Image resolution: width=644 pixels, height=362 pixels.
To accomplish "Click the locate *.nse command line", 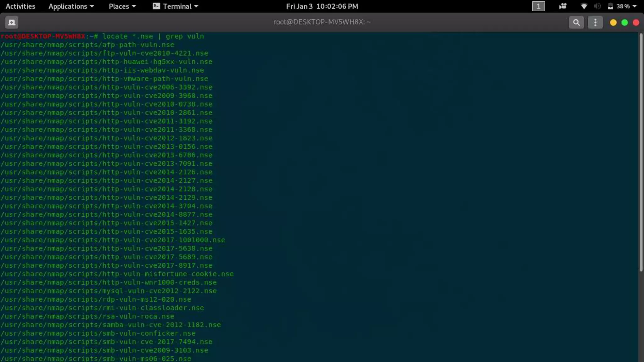I will (x=153, y=36).
